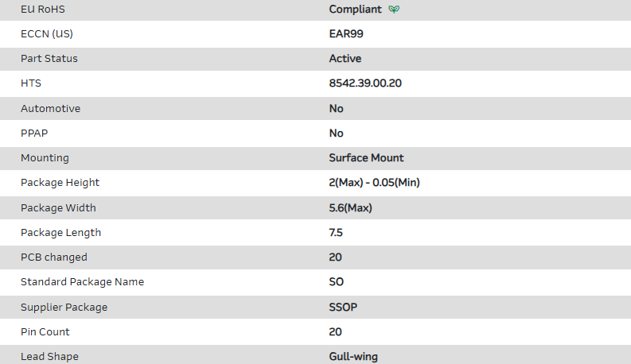Click the EU RoHS label

(x=44, y=10)
